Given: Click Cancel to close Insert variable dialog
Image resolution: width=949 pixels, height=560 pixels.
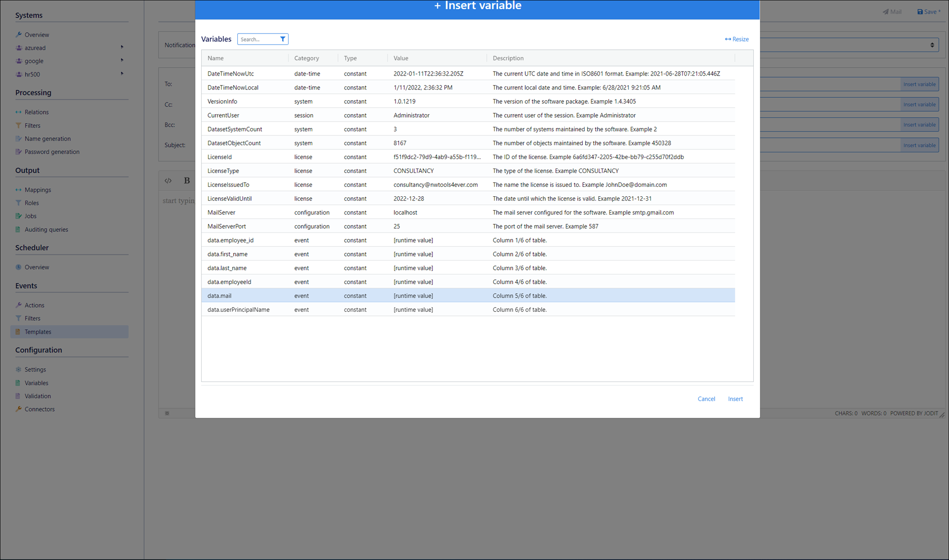Looking at the screenshot, I should pos(706,399).
